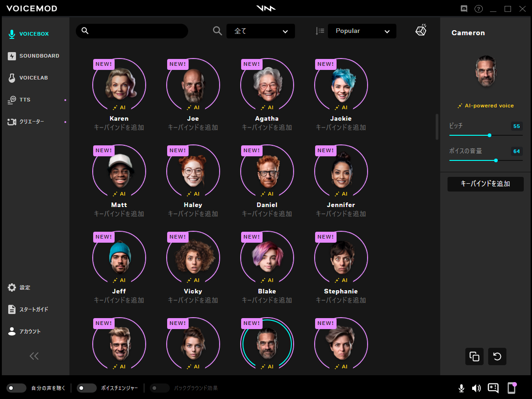Pick a random voice with dice icon
Viewport: 532px width, 399px height.
coord(421,31)
